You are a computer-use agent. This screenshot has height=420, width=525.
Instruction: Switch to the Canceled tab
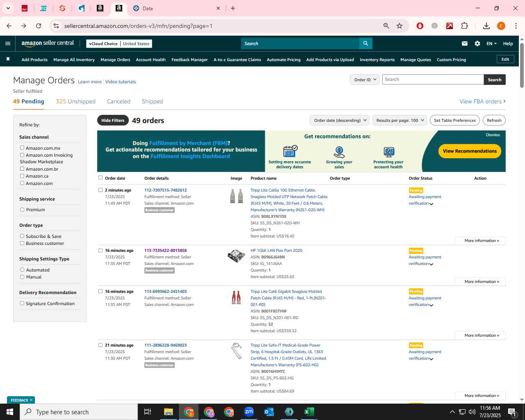[x=119, y=101]
